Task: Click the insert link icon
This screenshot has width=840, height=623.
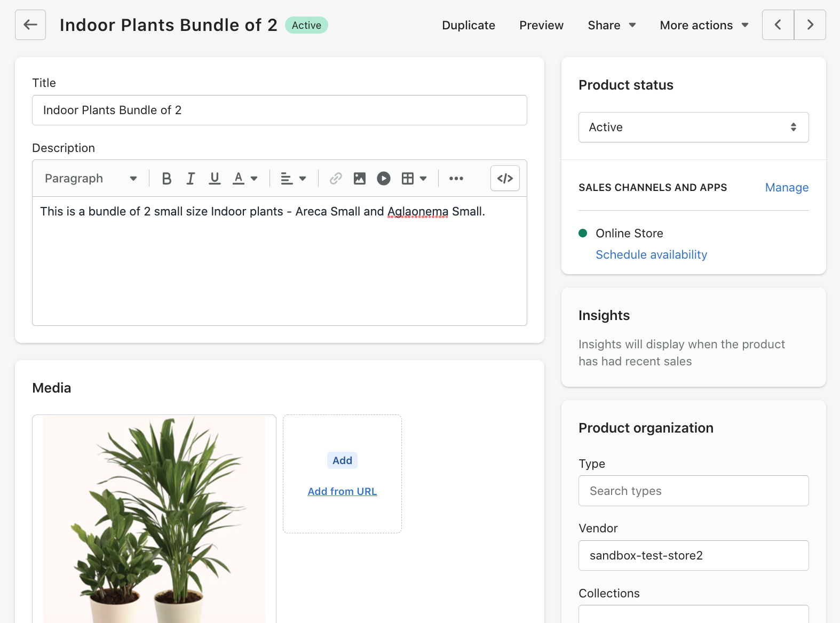Action: click(336, 179)
